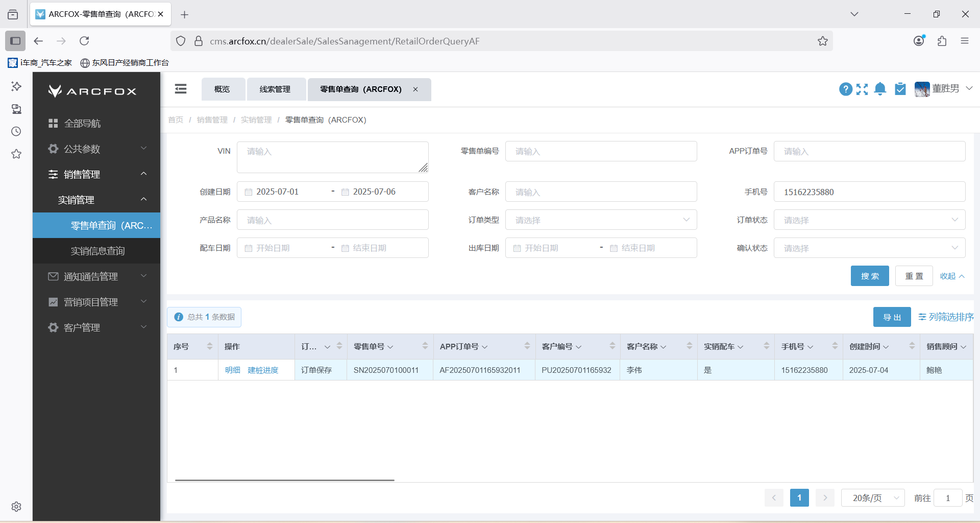Sort table by 零售单号 column arrows
Viewport: 980px width, 523px height.
[425, 346]
